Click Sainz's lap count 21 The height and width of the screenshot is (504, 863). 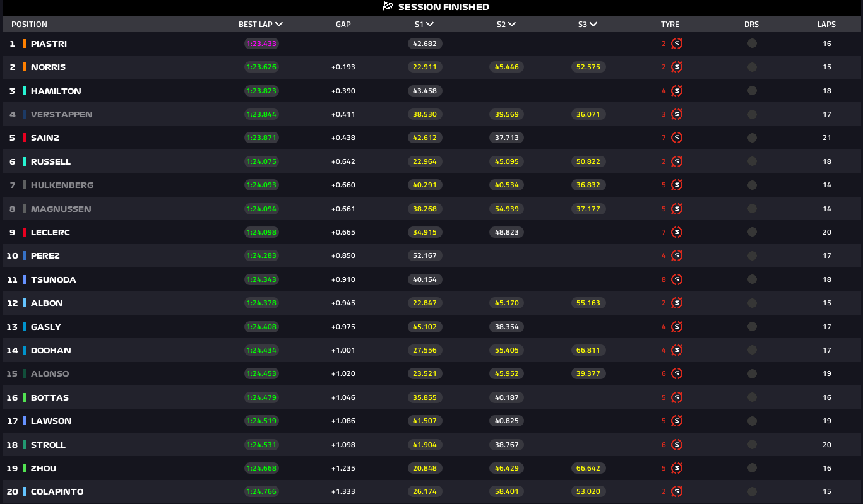pyautogui.click(x=827, y=138)
